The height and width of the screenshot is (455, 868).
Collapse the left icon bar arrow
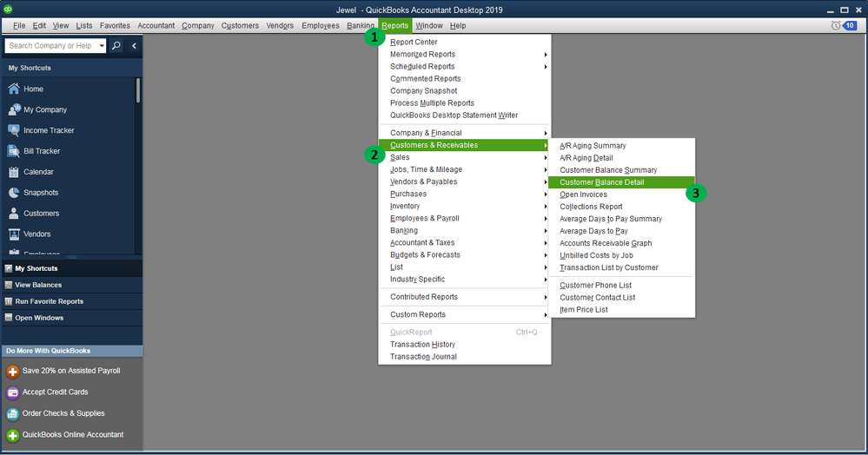[134, 46]
